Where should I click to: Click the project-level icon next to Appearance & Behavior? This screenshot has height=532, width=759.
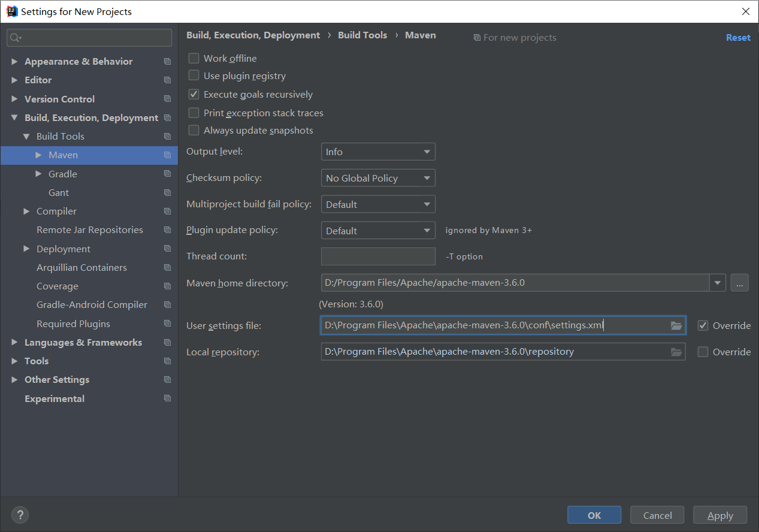pyautogui.click(x=167, y=62)
